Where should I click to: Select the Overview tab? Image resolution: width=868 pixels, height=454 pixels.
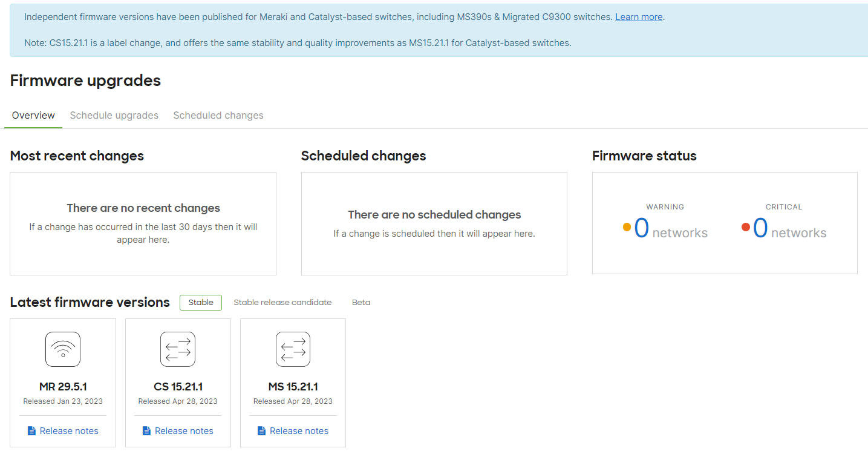pyautogui.click(x=33, y=116)
